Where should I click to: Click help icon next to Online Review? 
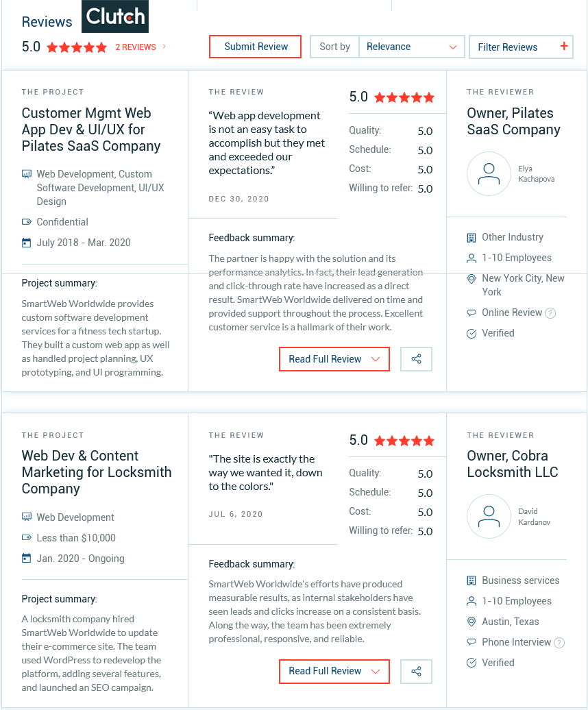tap(550, 313)
